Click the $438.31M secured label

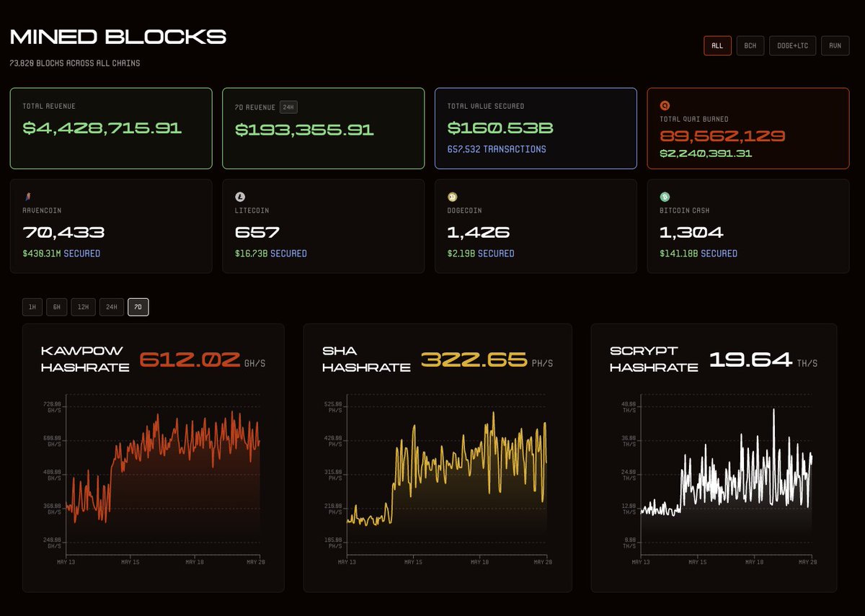click(x=61, y=254)
